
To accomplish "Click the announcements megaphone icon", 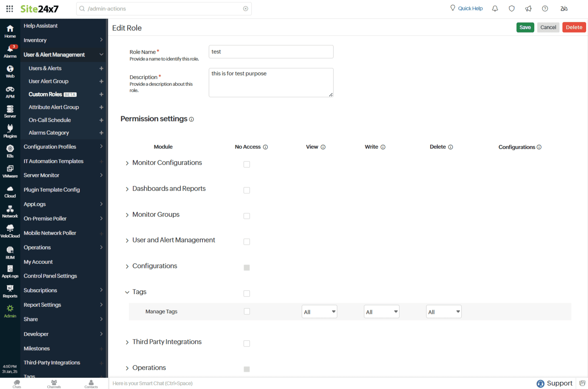I will pos(528,9).
